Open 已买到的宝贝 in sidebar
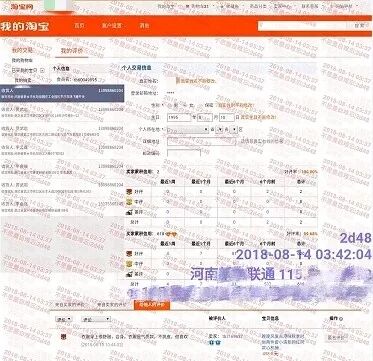Image resolution: width=373 pixels, height=361 pixels. 25,70
